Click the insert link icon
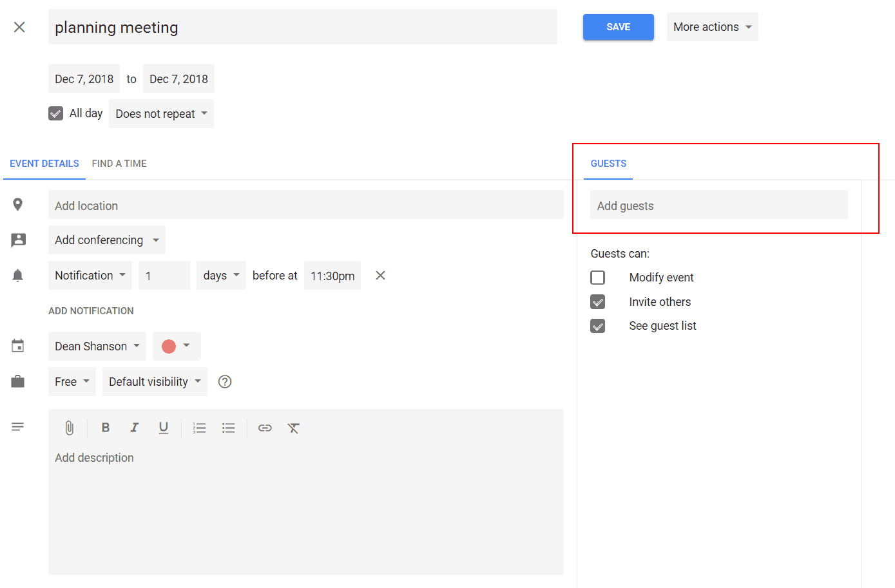Screen dimensions: 895x588 click(265, 428)
